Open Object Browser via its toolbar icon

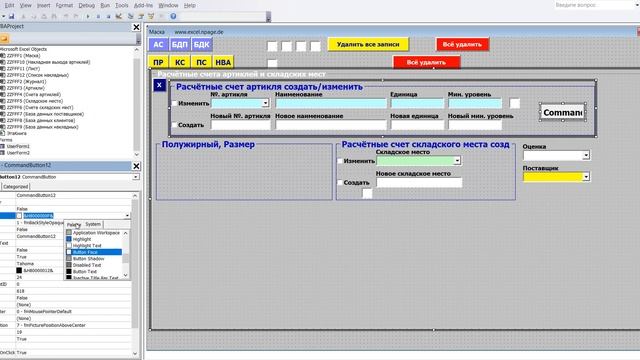pyautogui.click(x=151, y=16)
